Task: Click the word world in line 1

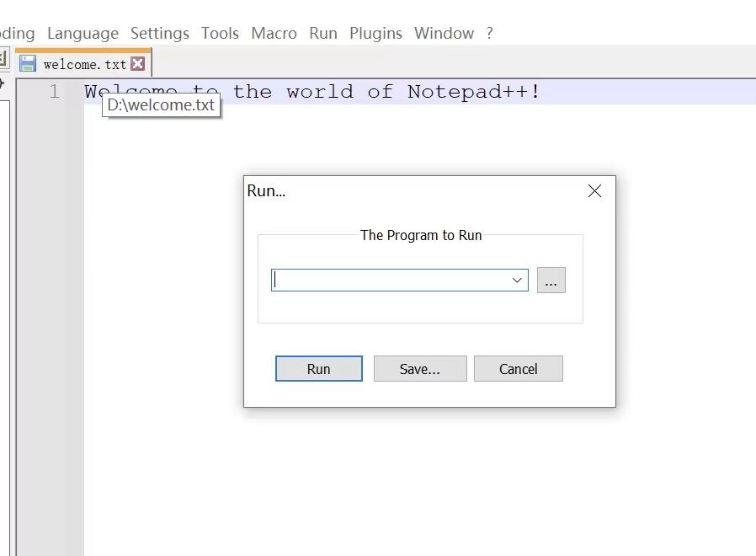Action: point(320,92)
